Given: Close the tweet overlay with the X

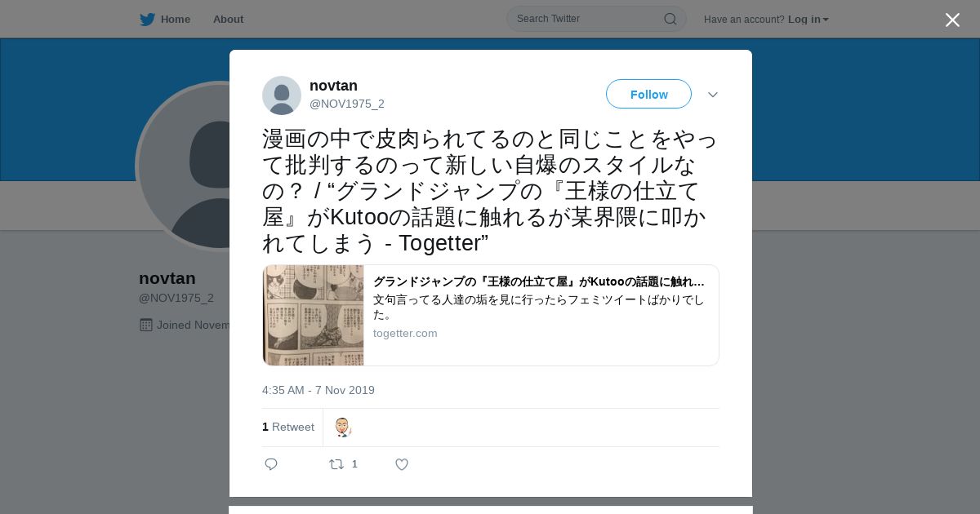Looking at the screenshot, I should tap(952, 20).
